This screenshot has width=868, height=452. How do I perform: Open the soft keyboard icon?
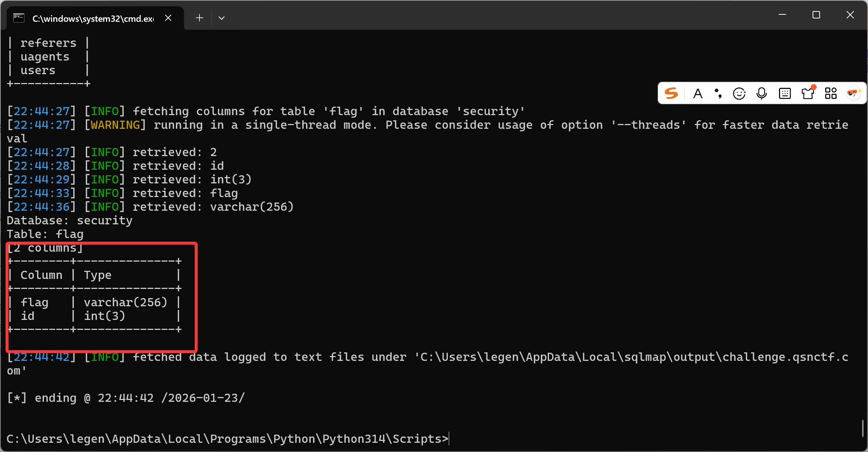(x=785, y=94)
